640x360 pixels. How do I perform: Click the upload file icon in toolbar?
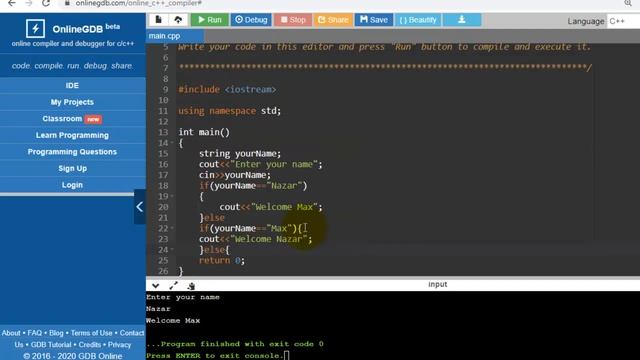(x=178, y=20)
